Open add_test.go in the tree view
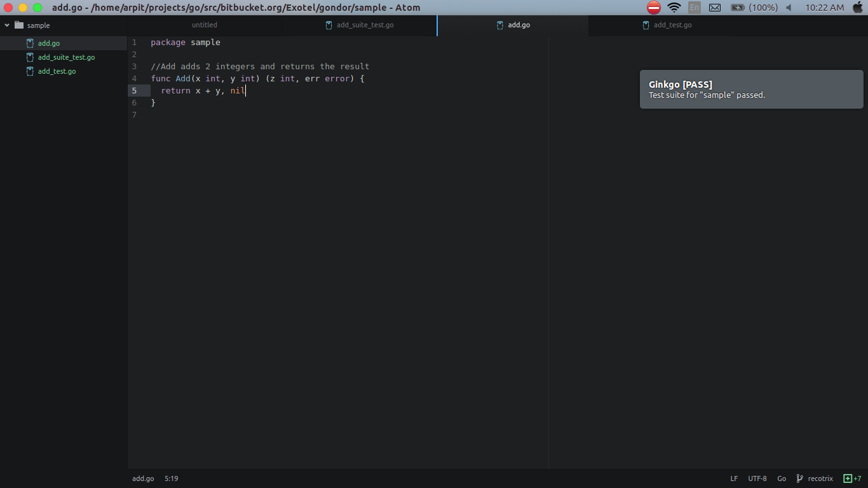The height and width of the screenshot is (488, 868). 57,71
